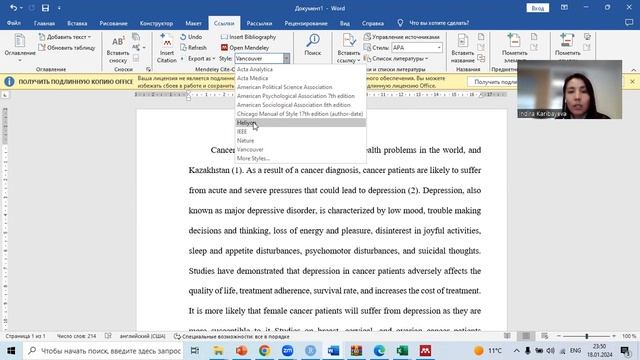Open PowerPoint from the taskbar
The height and width of the screenshot is (360, 640).
242,350
